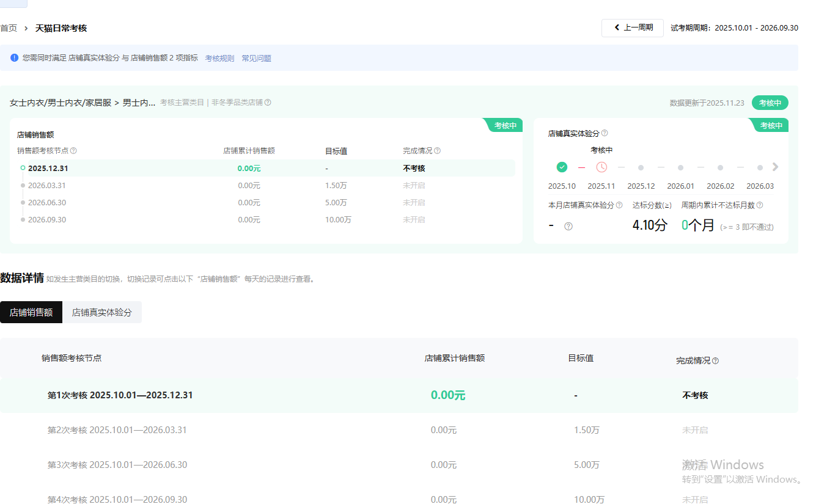Switch to the 店铺真实体验分 tab
Screen dimensions: 816x504
(x=101, y=312)
